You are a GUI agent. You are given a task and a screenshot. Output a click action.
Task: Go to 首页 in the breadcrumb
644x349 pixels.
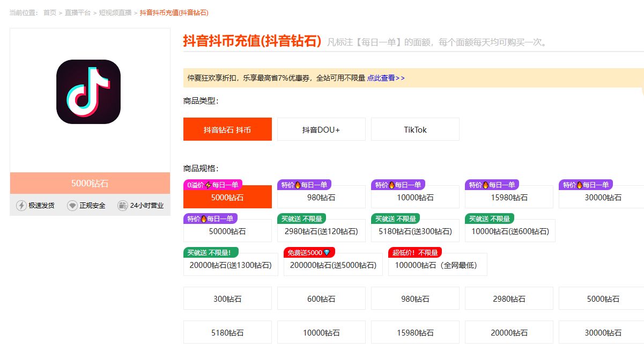[x=50, y=12]
